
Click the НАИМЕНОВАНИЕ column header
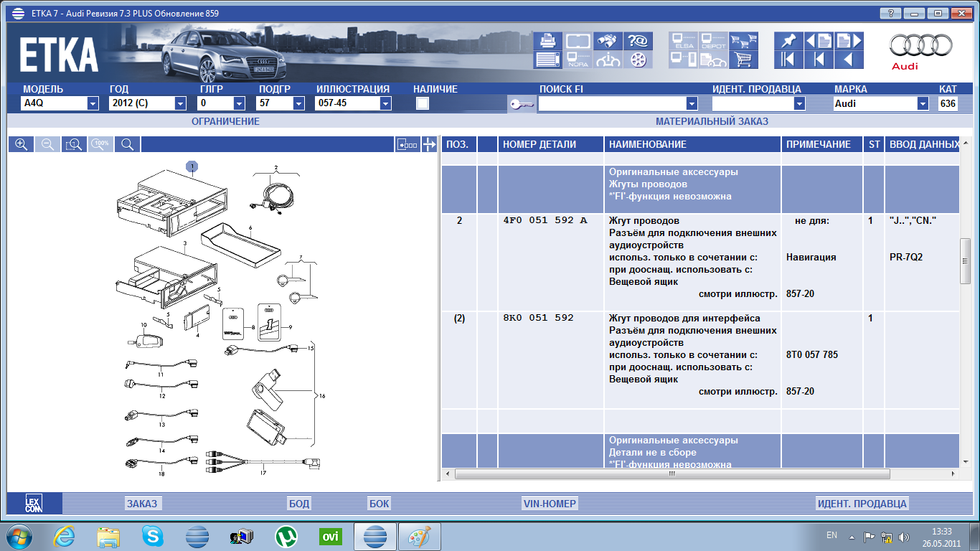click(x=693, y=144)
